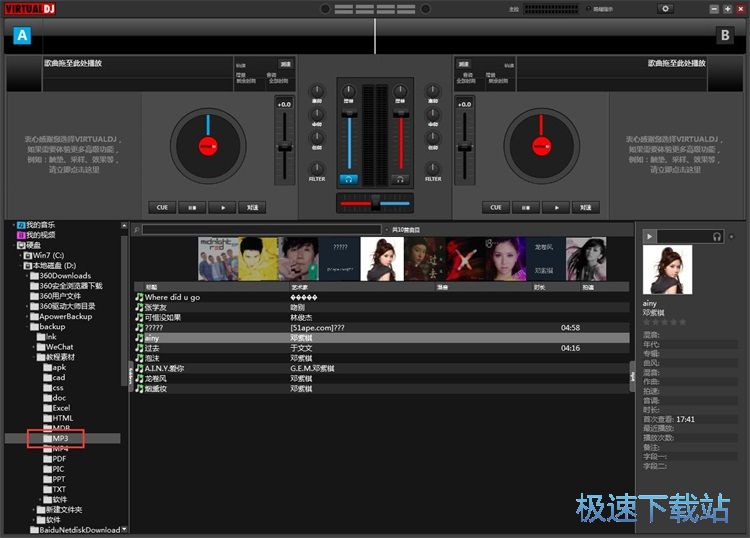Click deck B's gain knob above the red fader

click(x=400, y=90)
